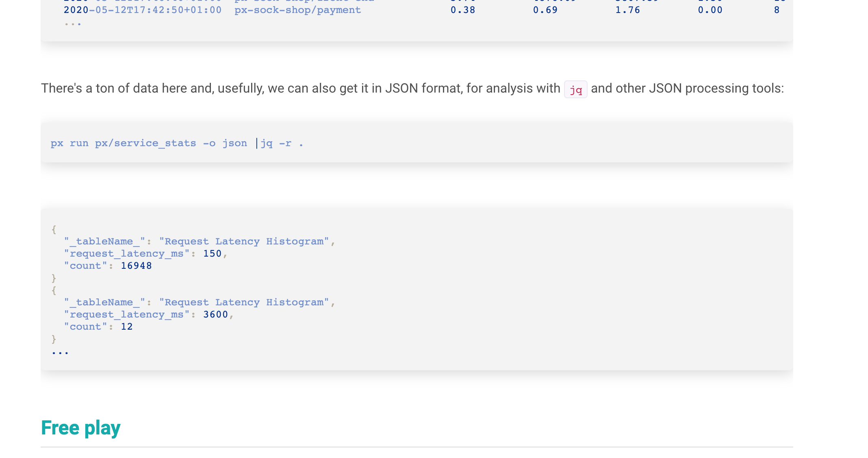Image resolution: width=868 pixels, height=458 pixels.
Task: Click the inline "jq" code tag
Action: click(575, 89)
